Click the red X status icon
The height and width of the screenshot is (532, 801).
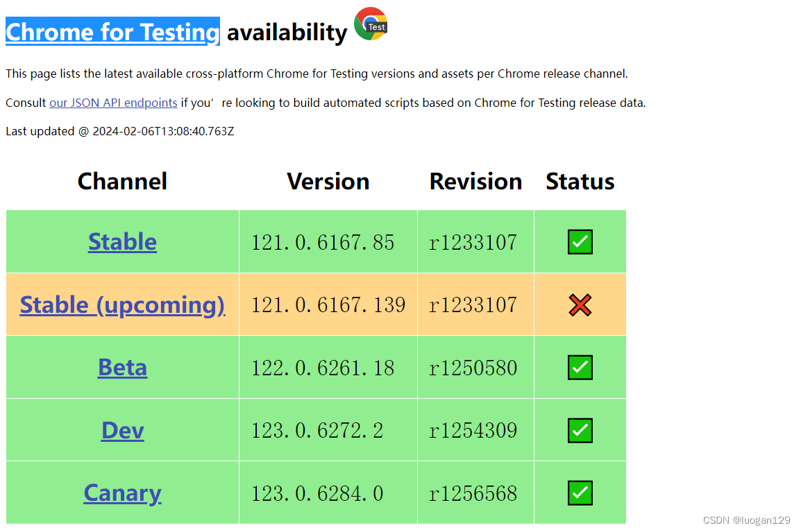580,304
